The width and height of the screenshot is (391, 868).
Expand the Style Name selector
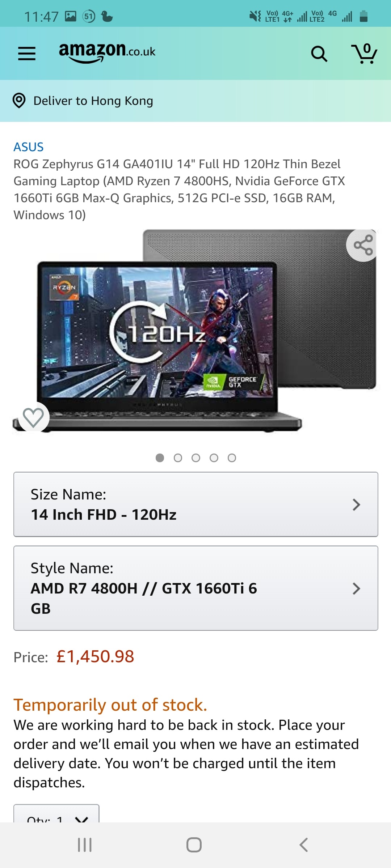(x=196, y=588)
